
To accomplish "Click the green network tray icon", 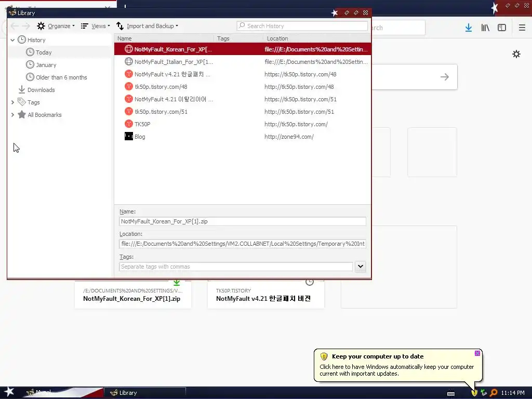I will click(484, 393).
